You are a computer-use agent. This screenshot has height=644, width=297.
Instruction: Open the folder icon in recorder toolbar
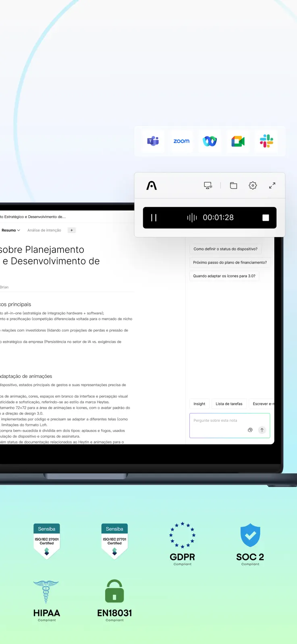233,186
